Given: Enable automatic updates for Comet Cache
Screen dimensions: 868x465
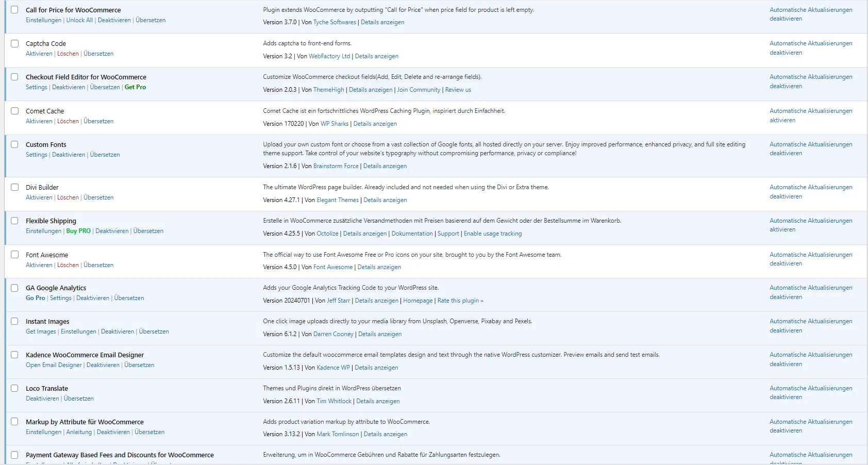Looking at the screenshot, I should [811, 115].
